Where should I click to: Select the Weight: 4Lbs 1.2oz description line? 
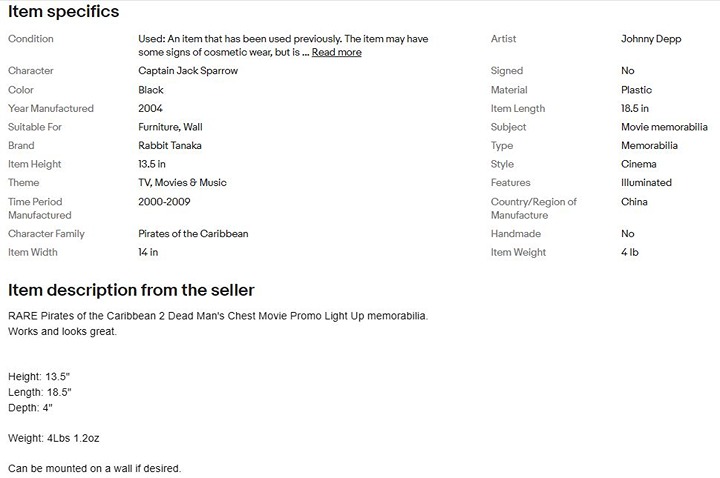point(54,439)
